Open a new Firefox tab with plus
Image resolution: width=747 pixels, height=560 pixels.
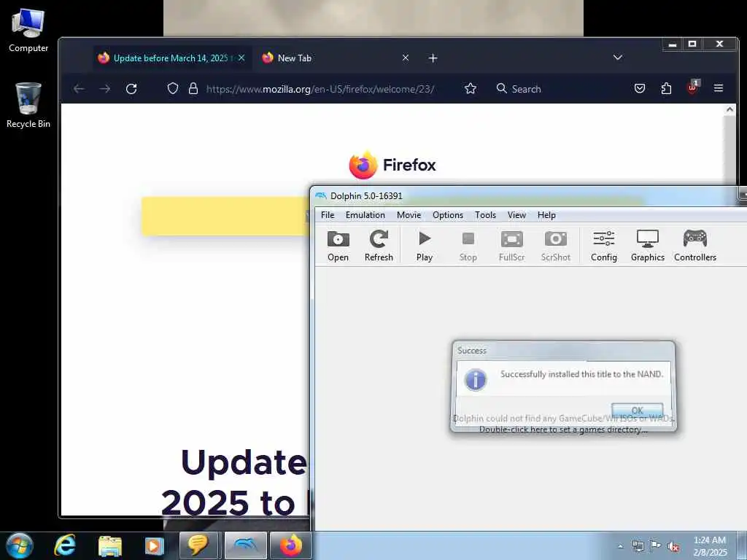tap(433, 58)
